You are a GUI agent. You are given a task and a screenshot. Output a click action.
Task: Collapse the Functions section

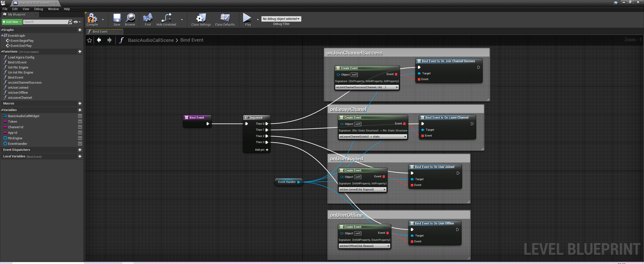2,52
